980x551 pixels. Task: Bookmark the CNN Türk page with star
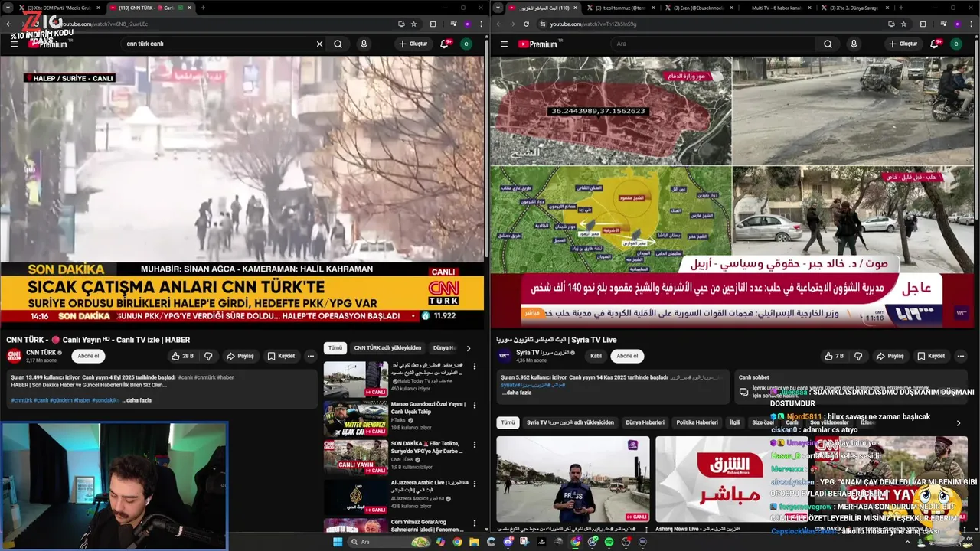coord(413,24)
